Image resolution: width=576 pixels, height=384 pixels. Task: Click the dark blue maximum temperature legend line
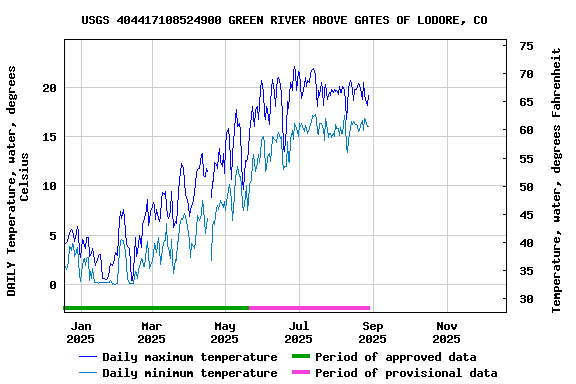(88, 356)
